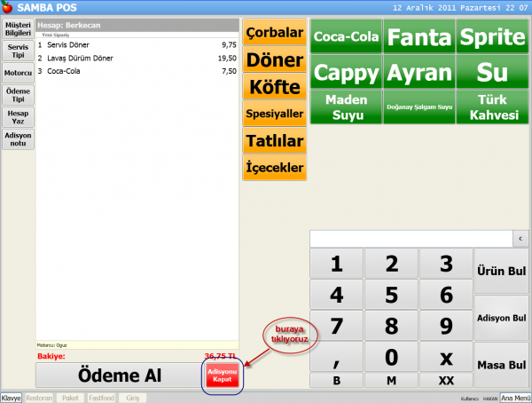Add Fanta to the order
This screenshot has width=532, height=403.
(x=419, y=36)
